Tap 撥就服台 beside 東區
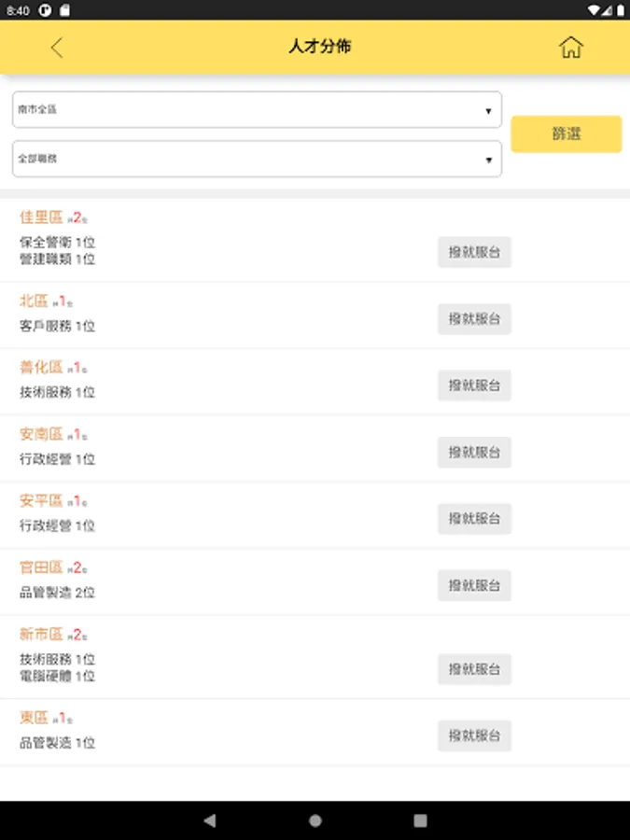Screen dimensions: 630x840 [x=474, y=735]
